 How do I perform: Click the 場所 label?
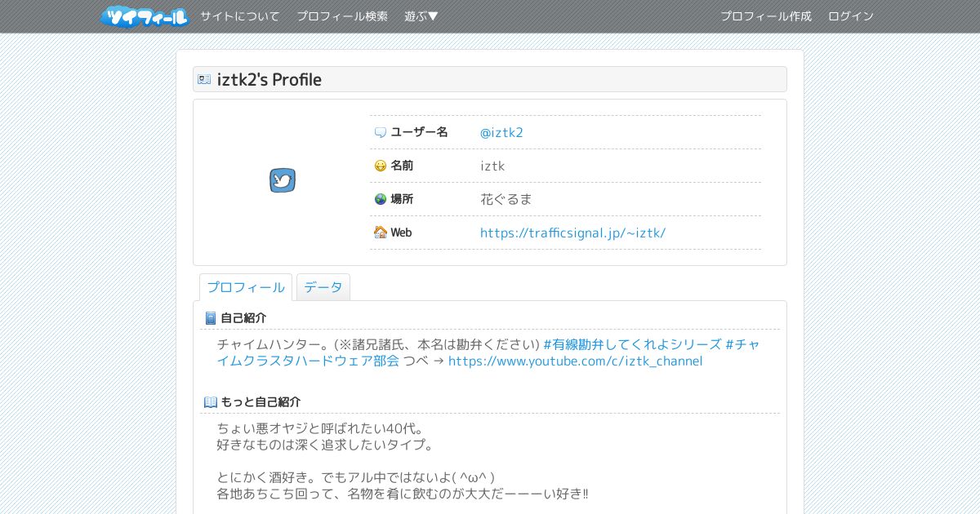pos(402,199)
